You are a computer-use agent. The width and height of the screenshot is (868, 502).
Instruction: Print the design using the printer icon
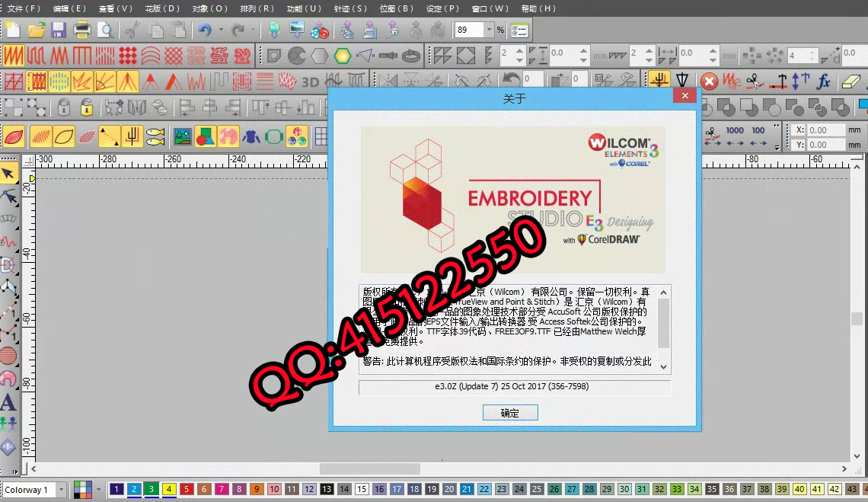click(x=82, y=30)
